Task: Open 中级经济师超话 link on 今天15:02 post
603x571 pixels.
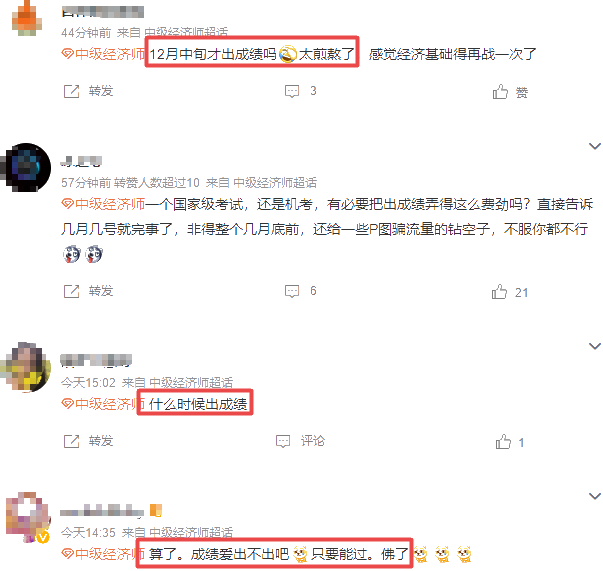Action: (191, 382)
